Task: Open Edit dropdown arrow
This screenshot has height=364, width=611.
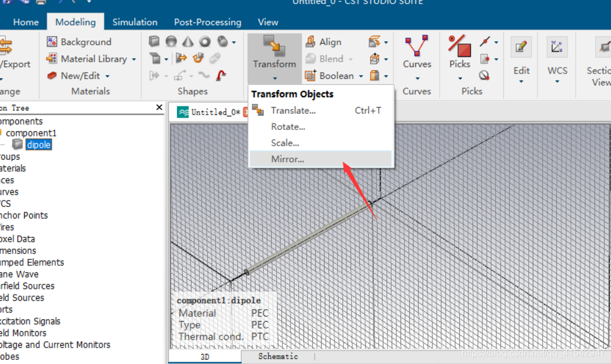Action: pyautogui.click(x=521, y=82)
